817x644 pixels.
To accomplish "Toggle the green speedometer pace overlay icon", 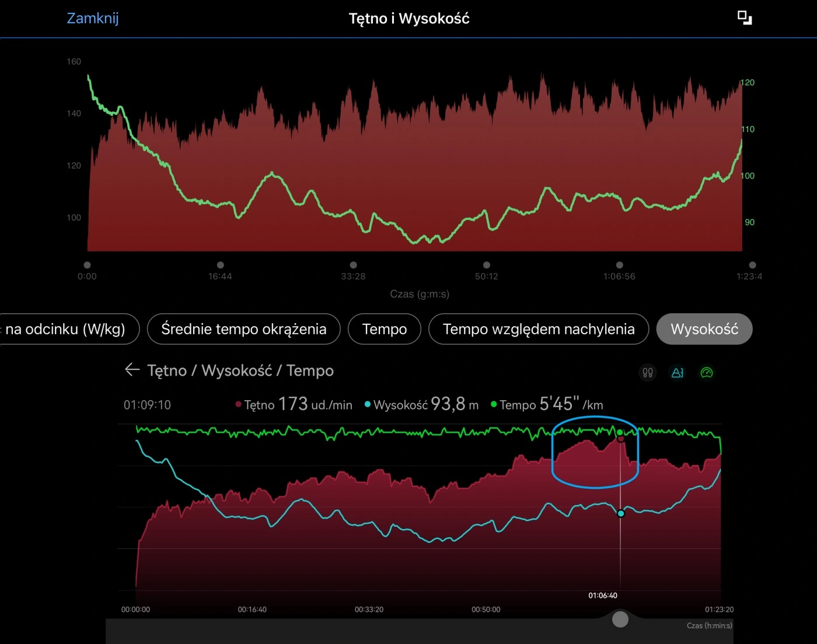I will (x=707, y=373).
